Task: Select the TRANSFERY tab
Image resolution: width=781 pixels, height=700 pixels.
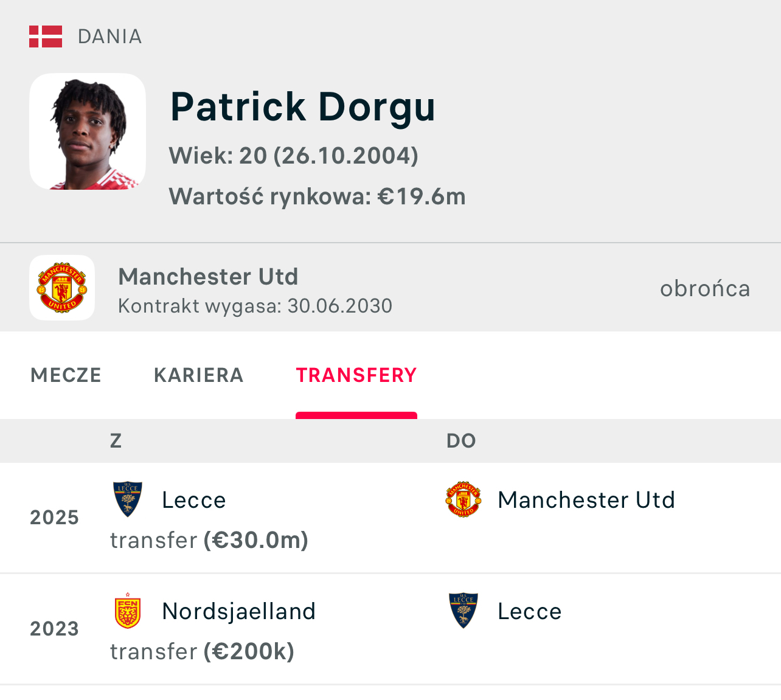Action: (356, 375)
